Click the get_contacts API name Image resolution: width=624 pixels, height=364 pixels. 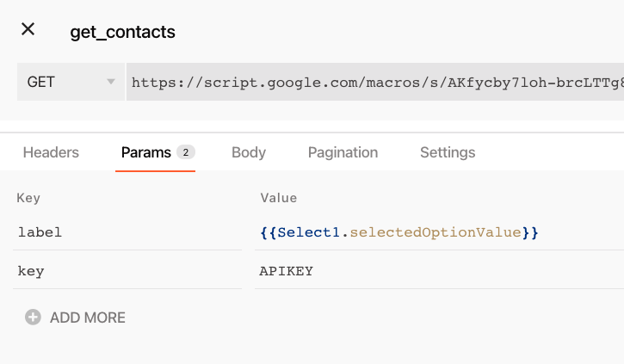[122, 32]
